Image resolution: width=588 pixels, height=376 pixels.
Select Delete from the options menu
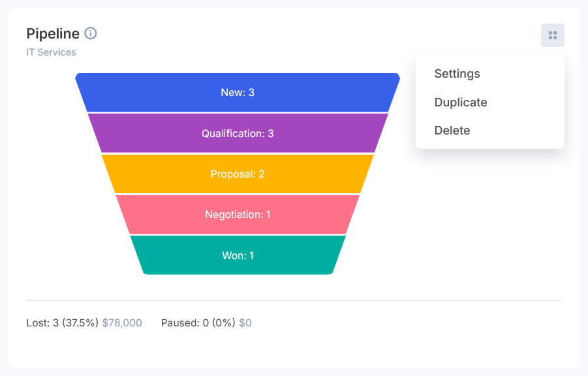(452, 131)
